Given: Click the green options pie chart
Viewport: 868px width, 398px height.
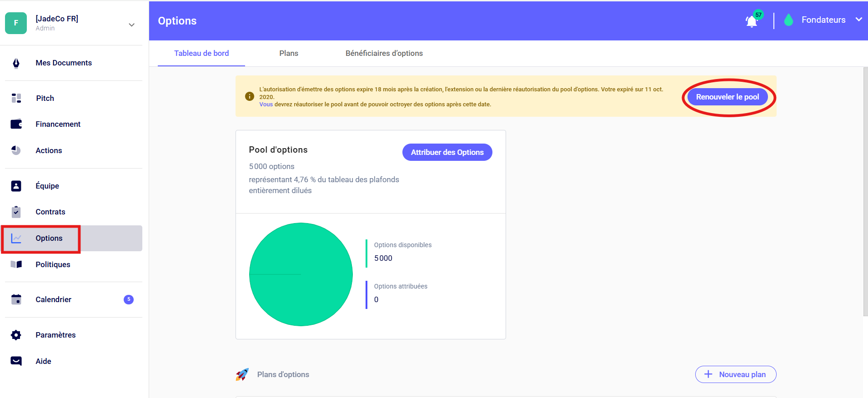Looking at the screenshot, I should point(301,274).
